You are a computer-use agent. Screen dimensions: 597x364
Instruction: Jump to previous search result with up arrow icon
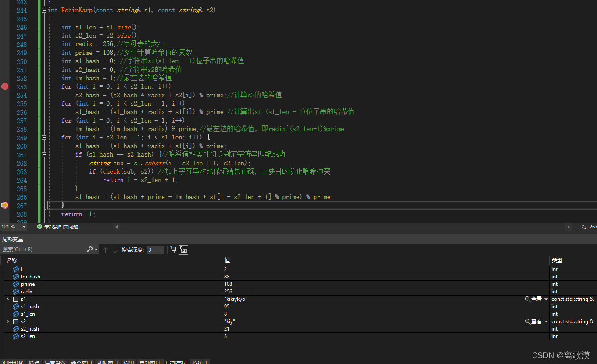click(x=105, y=250)
